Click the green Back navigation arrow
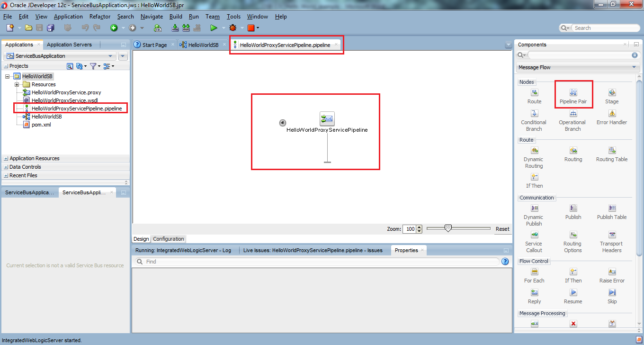Image resolution: width=644 pixels, height=345 pixels. (114, 28)
